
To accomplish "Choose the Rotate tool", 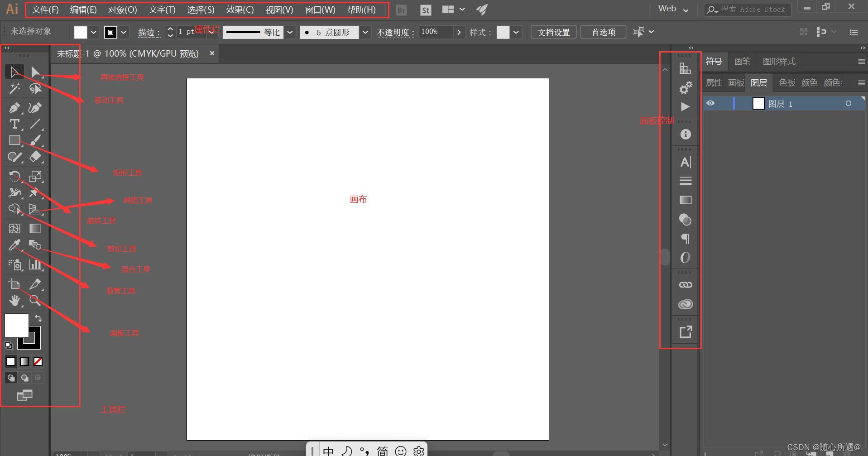I will pos(14,176).
